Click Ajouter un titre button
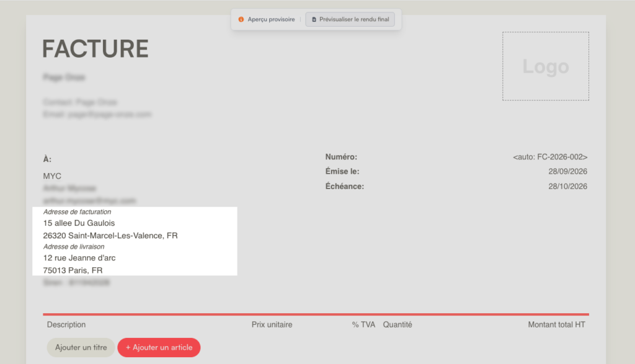 point(81,347)
